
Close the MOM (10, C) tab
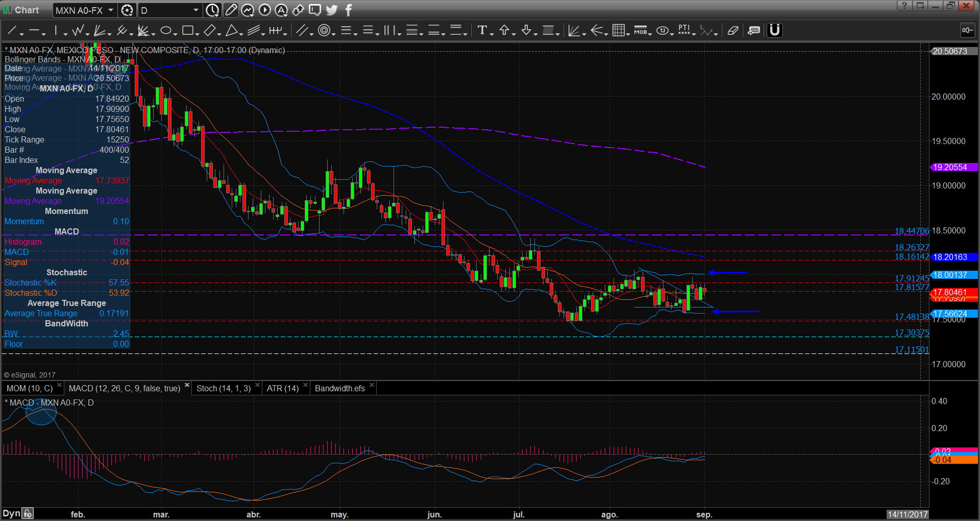coord(60,385)
